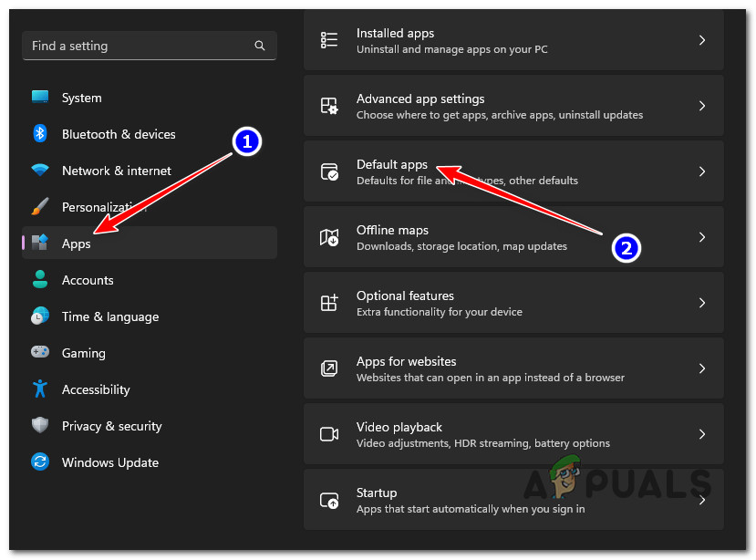
Task: Select Time & language category
Action: coord(150,316)
